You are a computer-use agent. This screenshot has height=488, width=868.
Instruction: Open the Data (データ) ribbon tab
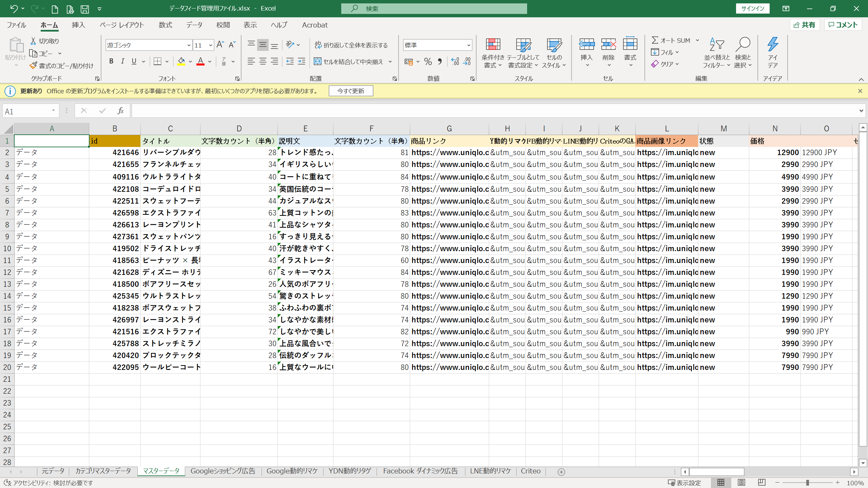pos(194,25)
